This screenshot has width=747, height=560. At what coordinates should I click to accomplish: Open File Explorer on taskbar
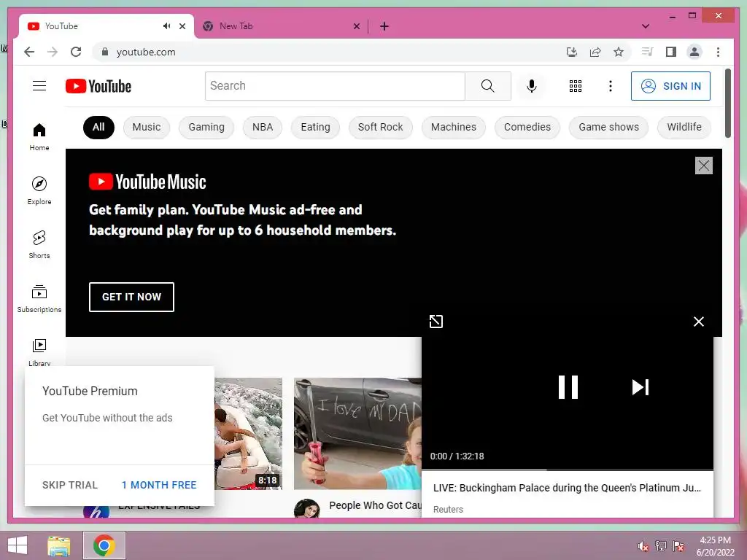click(59, 545)
